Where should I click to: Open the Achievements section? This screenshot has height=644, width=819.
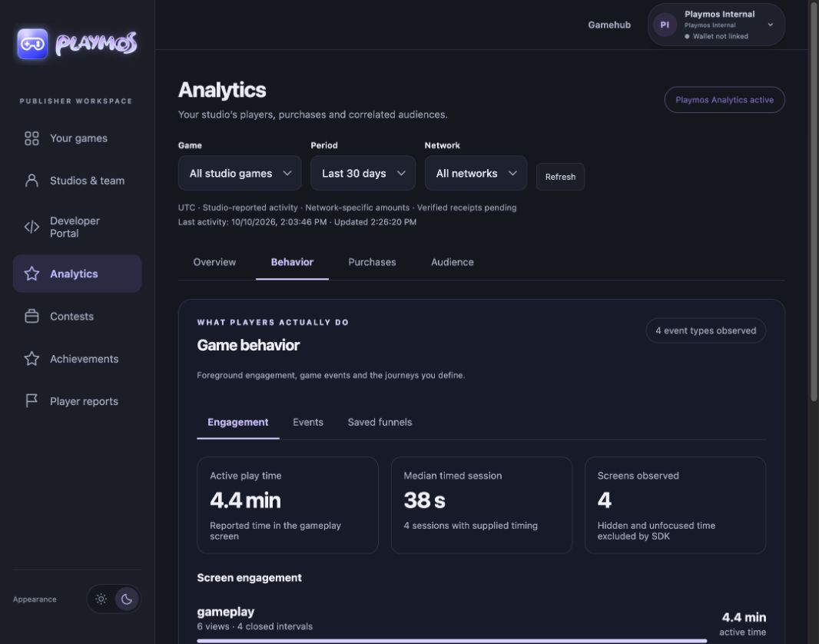point(78,359)
